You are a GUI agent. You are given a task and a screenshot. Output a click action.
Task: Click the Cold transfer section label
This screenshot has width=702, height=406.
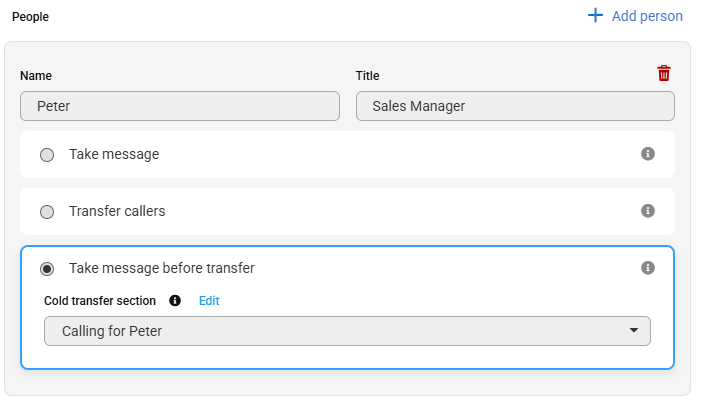(100, 301)
